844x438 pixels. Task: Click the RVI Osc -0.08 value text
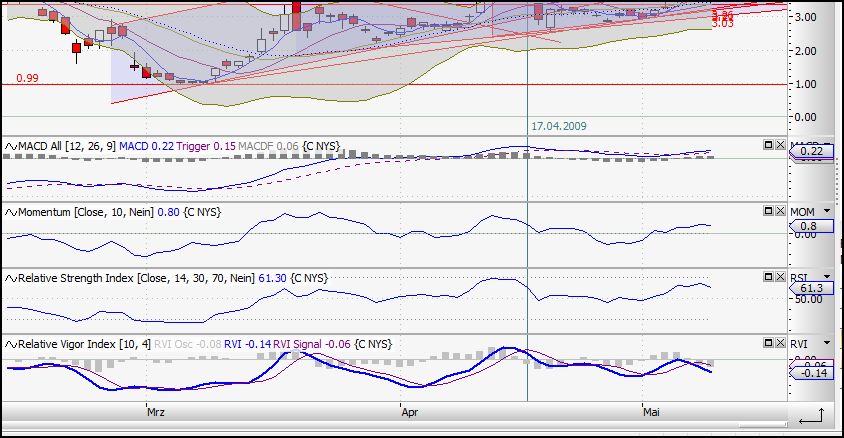point(187,344)
